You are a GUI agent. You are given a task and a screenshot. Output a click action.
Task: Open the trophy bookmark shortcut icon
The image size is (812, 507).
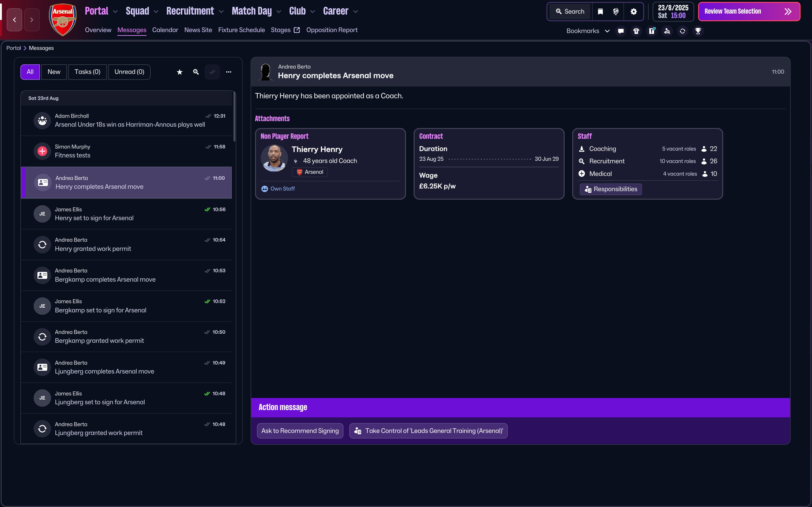point(698,31)
